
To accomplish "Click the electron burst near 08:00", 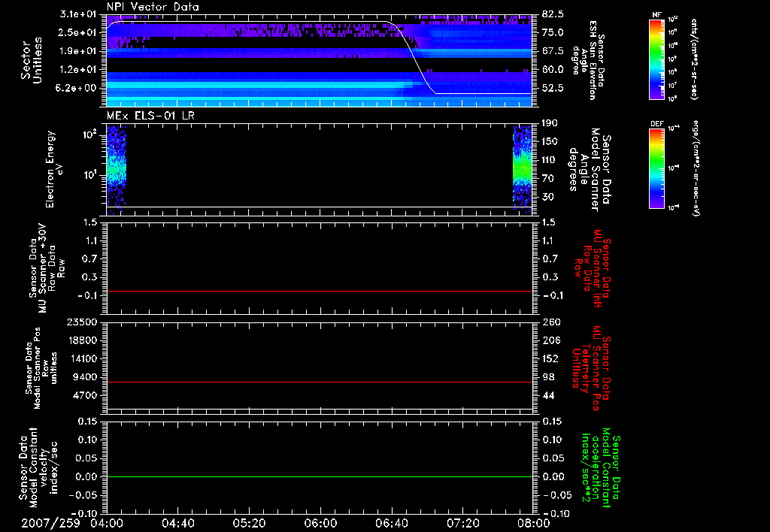I will coord(522,169).
